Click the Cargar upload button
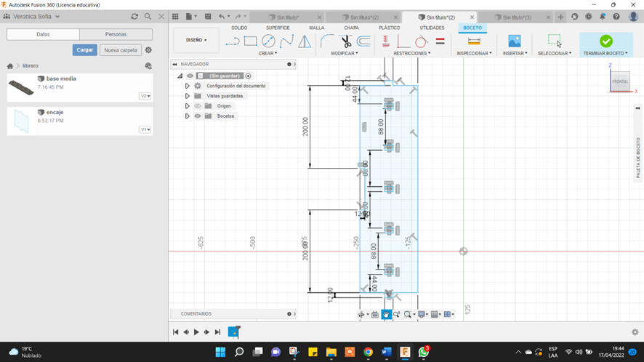Viewport: 644px width, 362px height. (x=85, y=50)
